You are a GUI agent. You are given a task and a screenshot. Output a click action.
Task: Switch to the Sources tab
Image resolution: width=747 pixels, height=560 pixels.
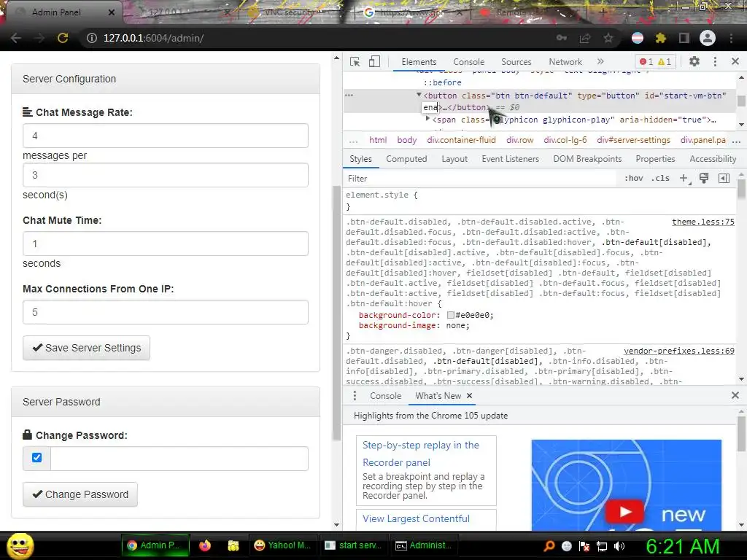coord(516,62)
